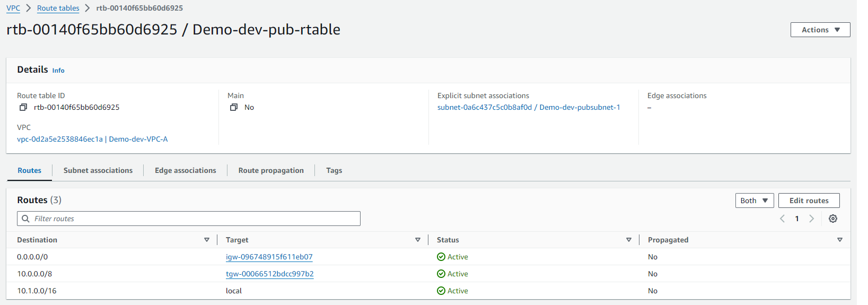Copy the Main value 'No'

coord(234,107)
